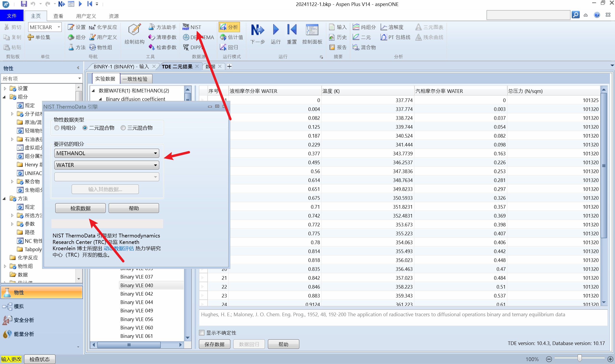This screenshot has width=615, height=364.
Task: Click the data list horizontal scrollbar
Action: point(129,345)
